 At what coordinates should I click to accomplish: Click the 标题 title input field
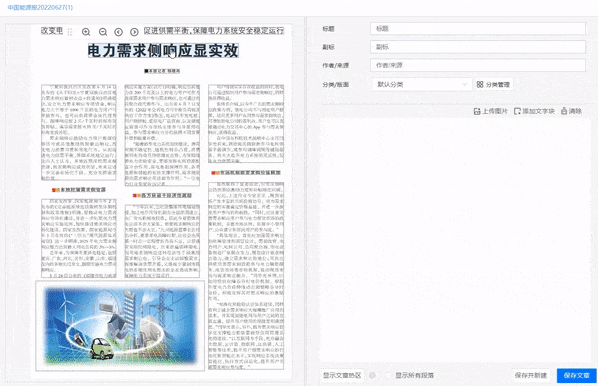point(477,29)
